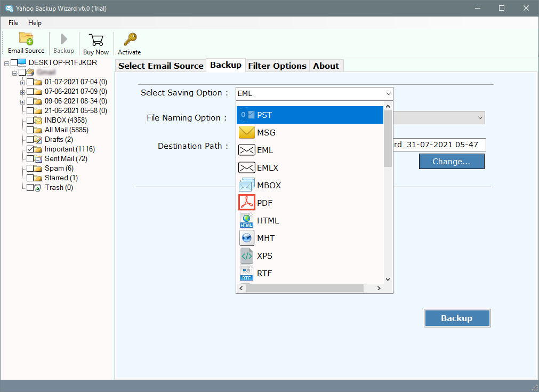
Task: Select the MBOX stacked mail icon
Action: click(246, 185)
